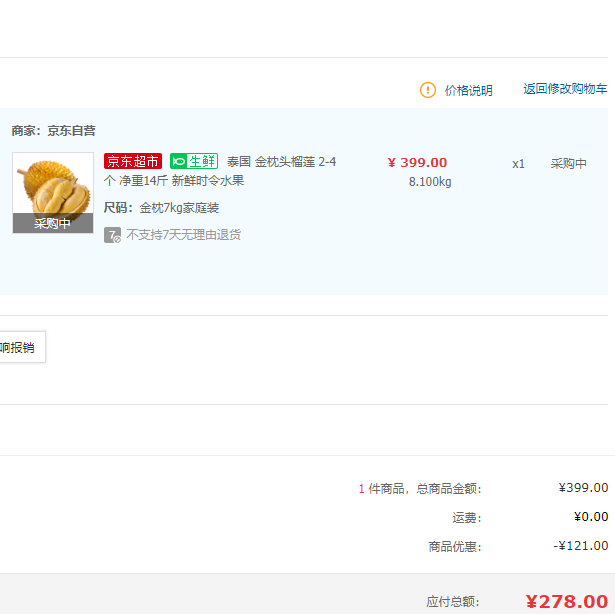615x614 pixels.
Task: Click the 京东超市 red badge
Action: 133,161
